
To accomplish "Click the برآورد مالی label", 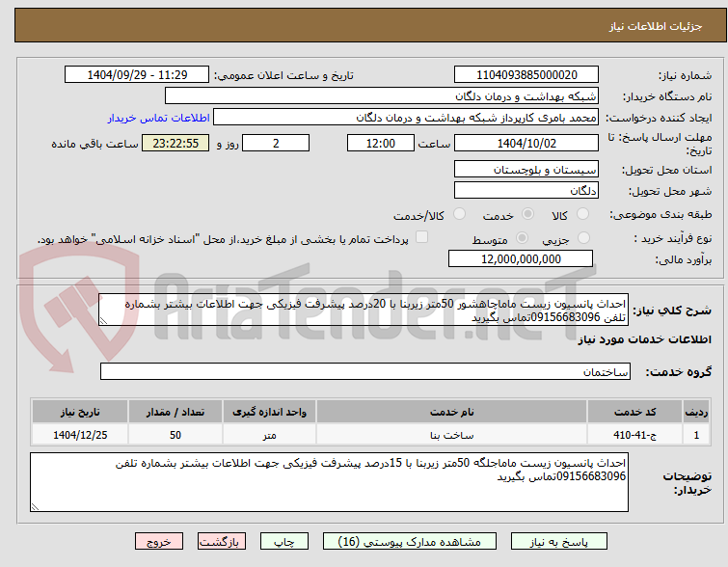I will pyautogui.click(x=683, y=259).
